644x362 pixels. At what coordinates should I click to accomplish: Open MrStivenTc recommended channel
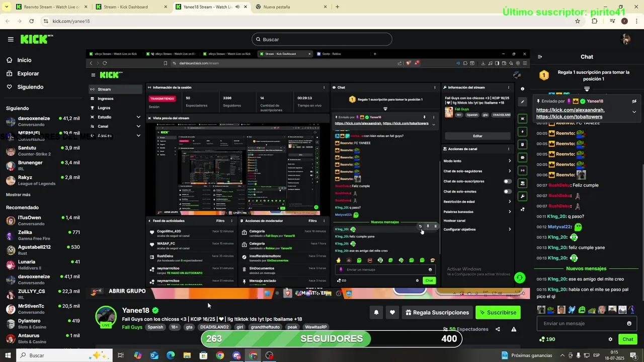[x=43, y=309]
